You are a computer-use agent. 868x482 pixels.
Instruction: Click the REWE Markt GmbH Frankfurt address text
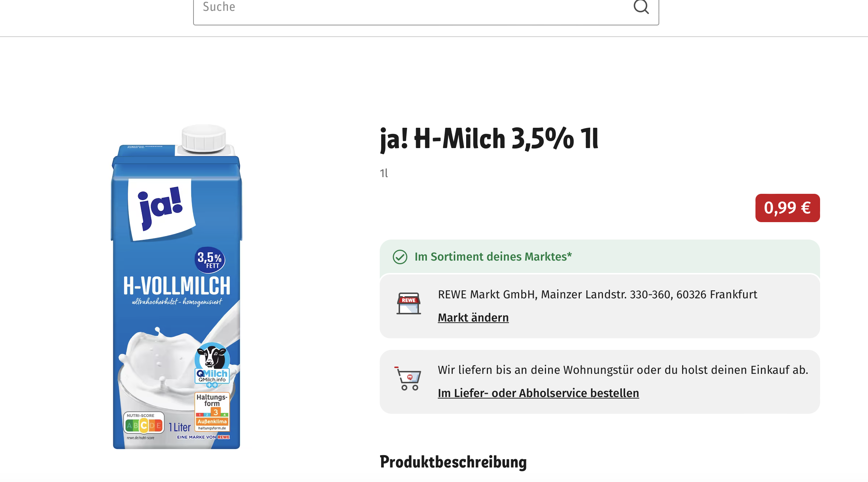(598, 294)
